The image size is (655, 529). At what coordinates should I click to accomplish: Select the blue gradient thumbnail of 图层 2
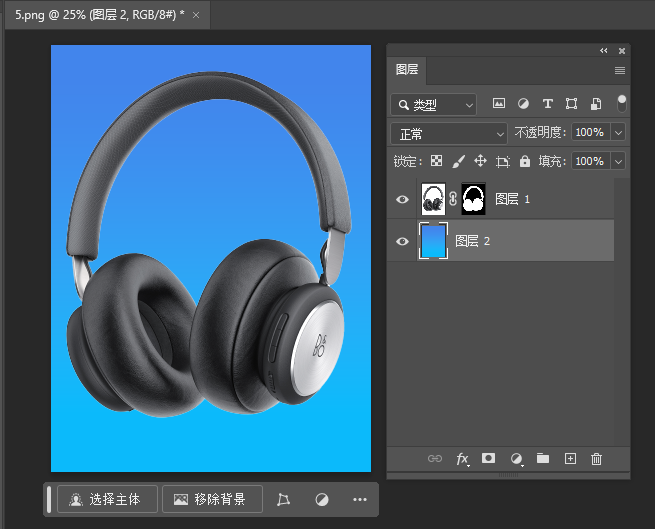tap(433, 241)
